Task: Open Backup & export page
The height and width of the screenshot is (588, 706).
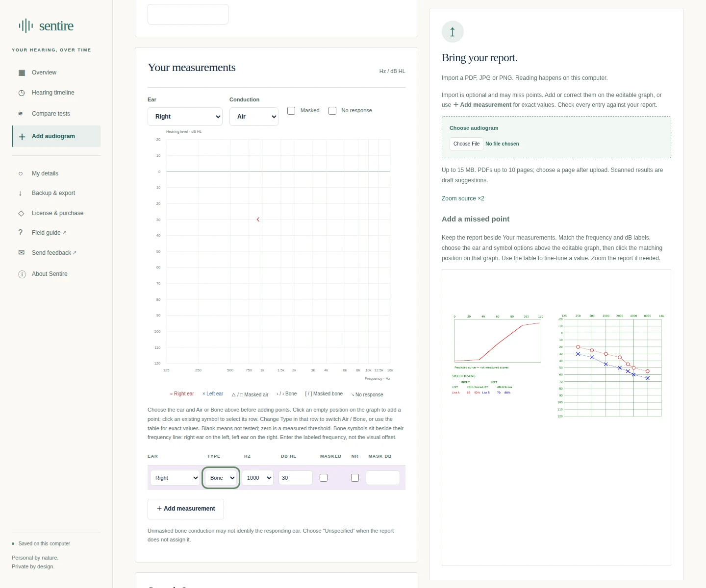Action: pos(56,193)
